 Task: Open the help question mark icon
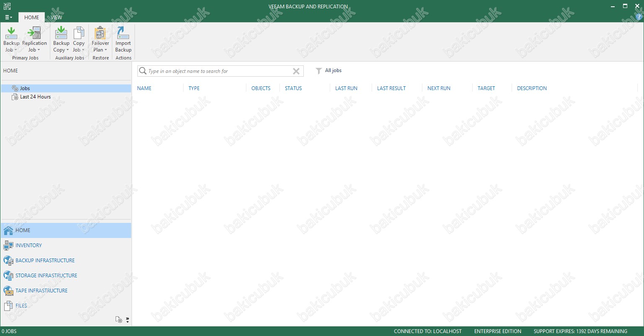coord(639,17)
